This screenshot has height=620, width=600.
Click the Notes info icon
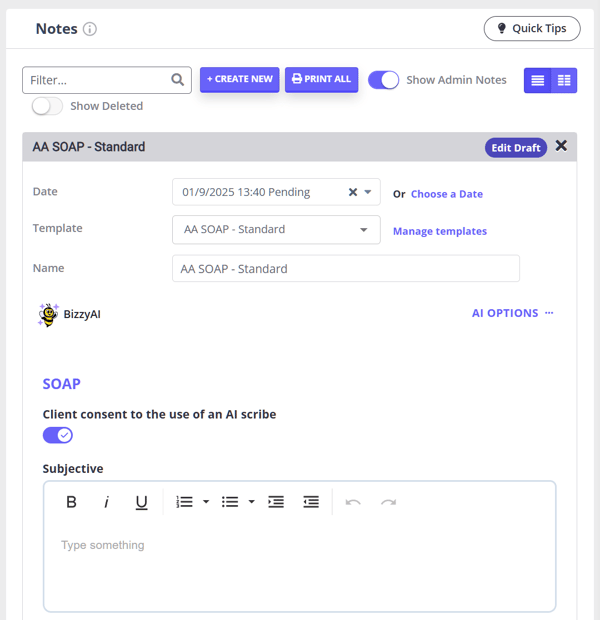click(90, 29)
